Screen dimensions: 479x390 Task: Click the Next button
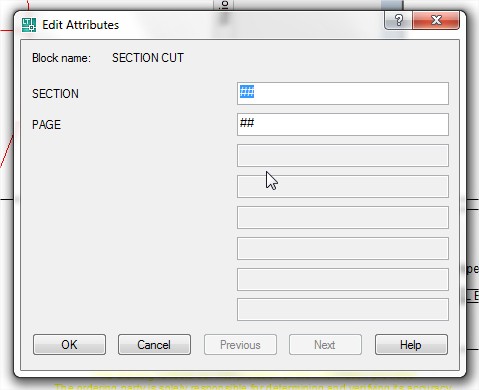point(325,345)
